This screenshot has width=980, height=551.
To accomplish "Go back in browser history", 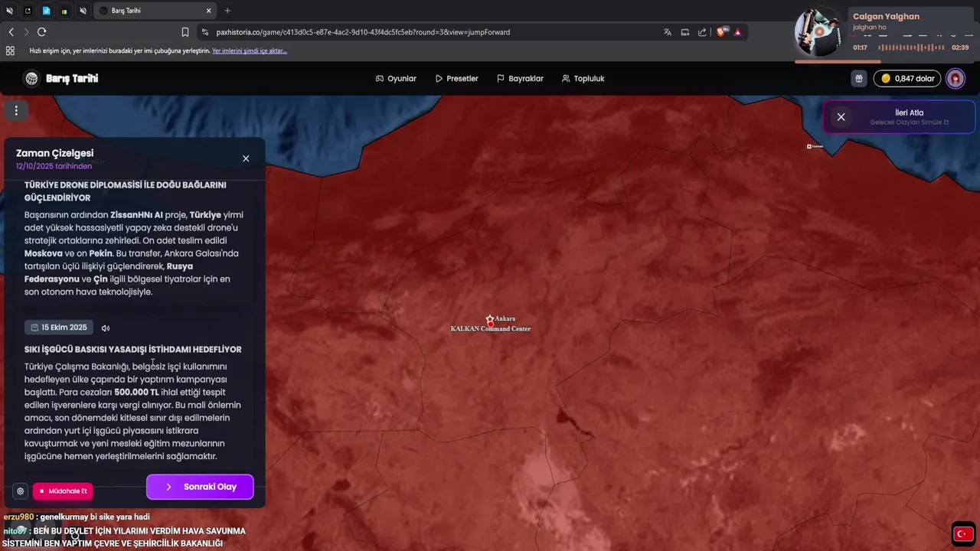I will click(x=11, y=32).
